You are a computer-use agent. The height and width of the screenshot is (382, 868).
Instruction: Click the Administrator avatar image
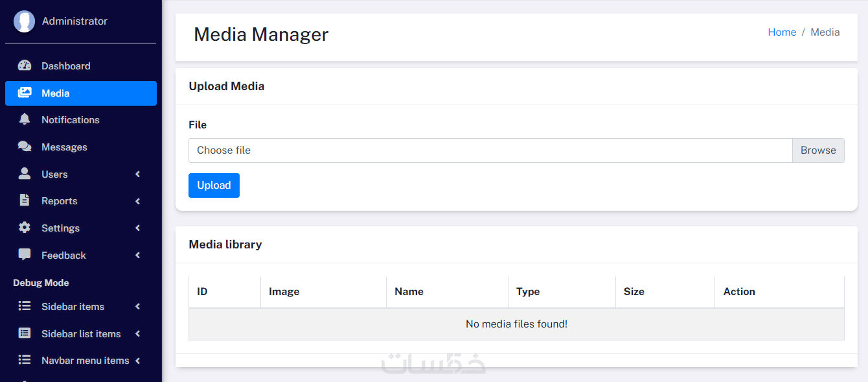point(24,21)
